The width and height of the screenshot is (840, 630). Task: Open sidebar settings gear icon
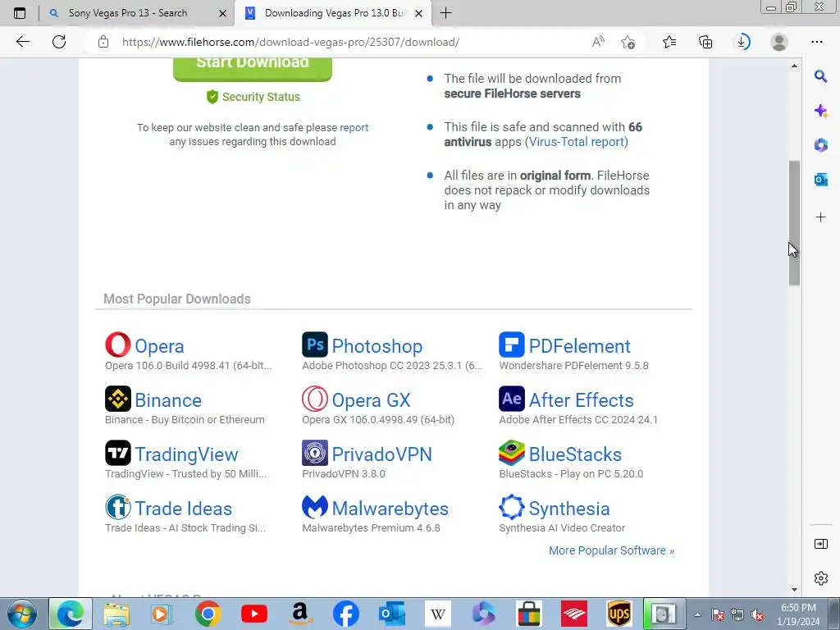pos(820,578)
